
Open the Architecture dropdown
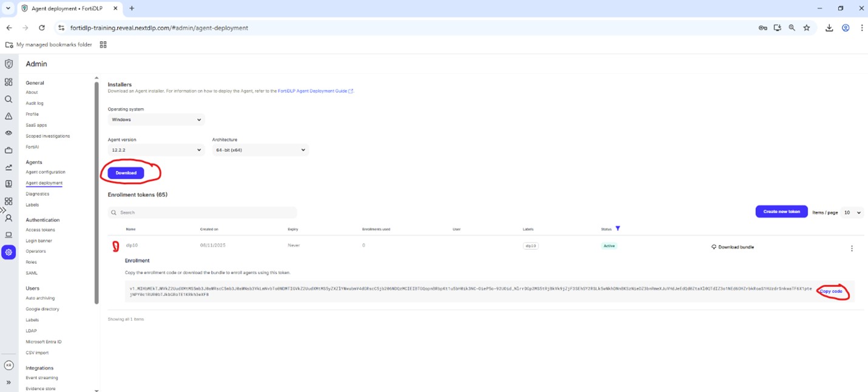260,150
